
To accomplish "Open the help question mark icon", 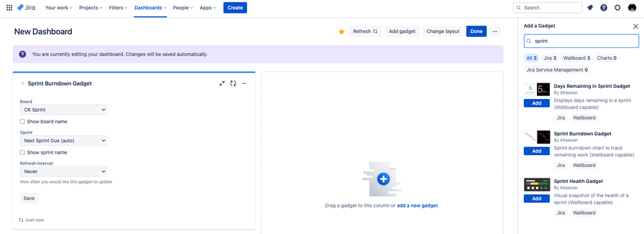I will click(603, 8).
